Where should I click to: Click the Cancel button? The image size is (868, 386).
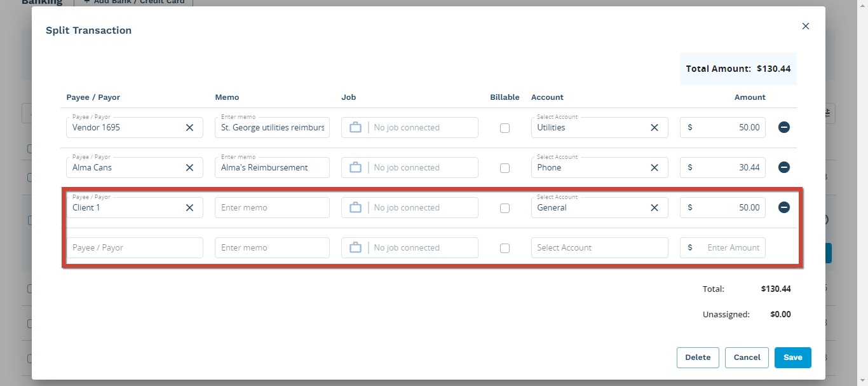tap(747, 357)
